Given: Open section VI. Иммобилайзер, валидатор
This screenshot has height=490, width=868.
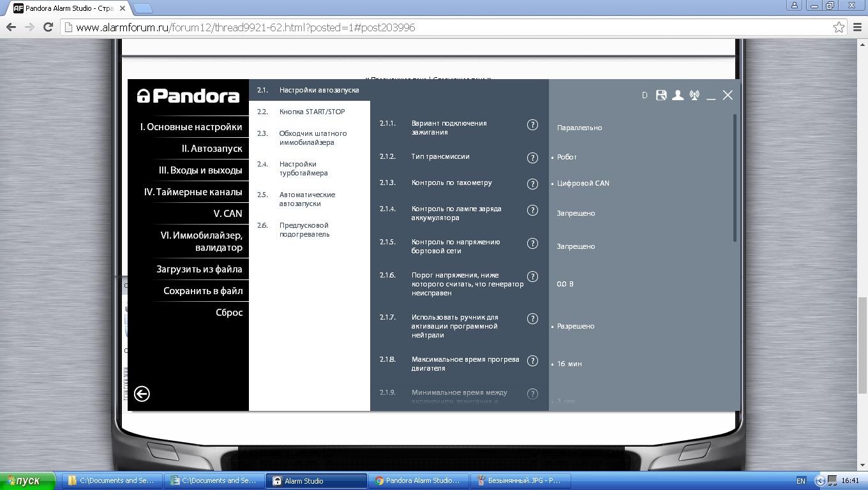Looking at the screenshot, I should pyautogui.click(x=202, y=241).
